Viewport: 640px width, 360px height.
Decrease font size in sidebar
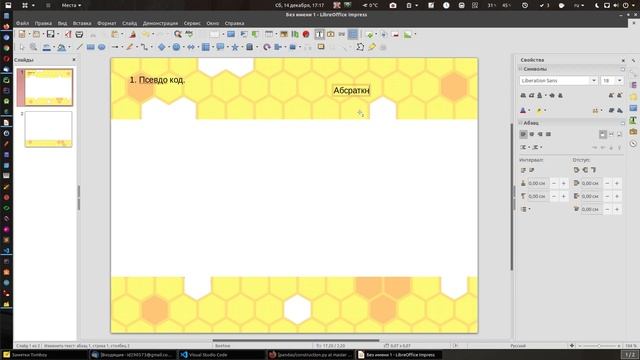tap(620, 96)
